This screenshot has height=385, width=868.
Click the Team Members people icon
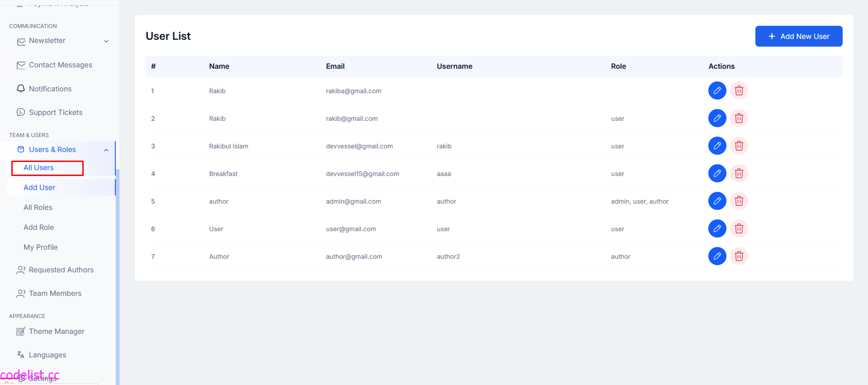pos(21,294)
